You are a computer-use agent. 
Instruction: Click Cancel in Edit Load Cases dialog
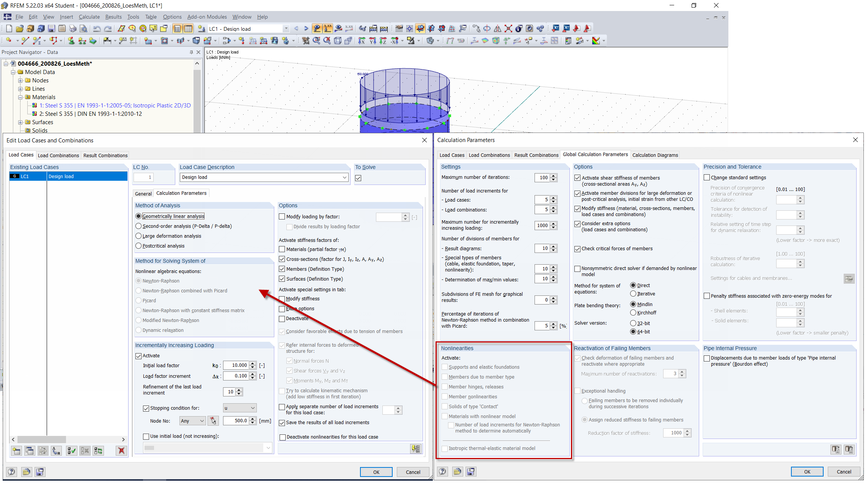tap(413, 472)
